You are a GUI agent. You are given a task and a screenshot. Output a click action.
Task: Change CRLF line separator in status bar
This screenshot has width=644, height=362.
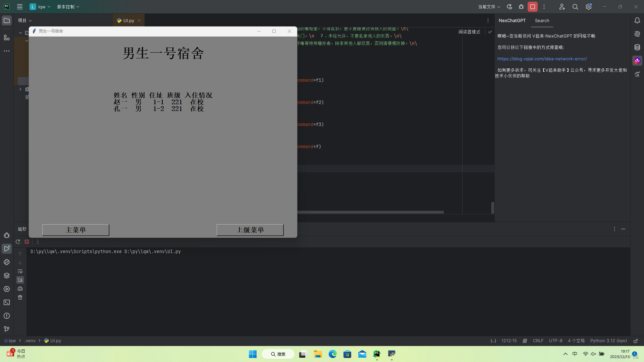pos(538,341)
